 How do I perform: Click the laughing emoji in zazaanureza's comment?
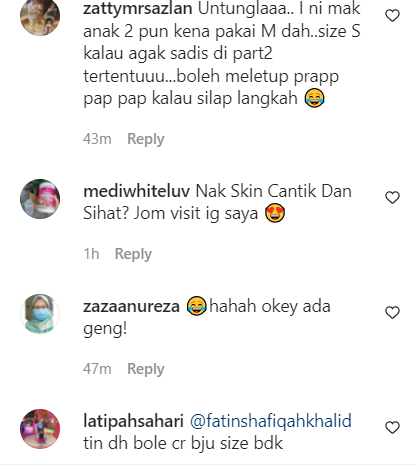tap(196, 306)
